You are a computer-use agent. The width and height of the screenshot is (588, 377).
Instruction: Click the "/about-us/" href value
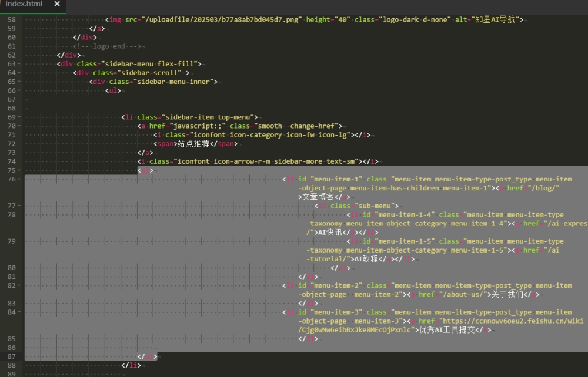[x=465, y=295]
